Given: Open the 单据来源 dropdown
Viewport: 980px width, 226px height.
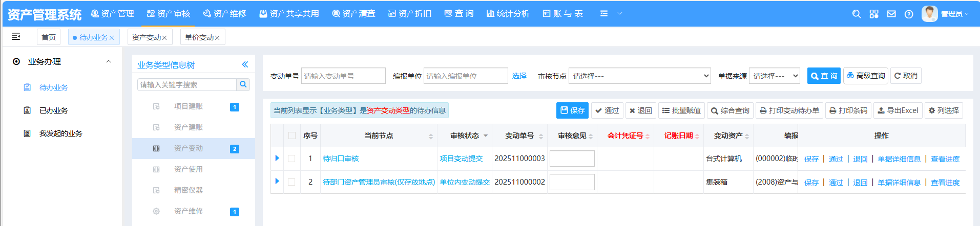Looking at the screenshot, I should pos(774,76).
